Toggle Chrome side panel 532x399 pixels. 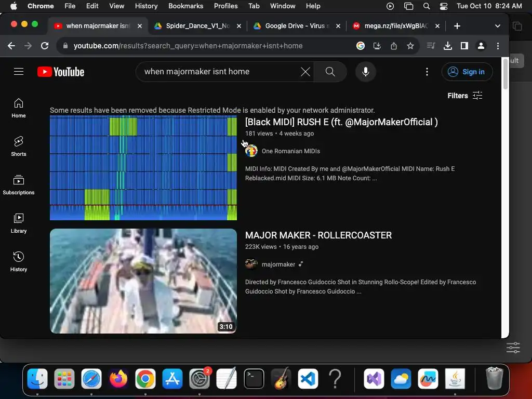(464, 46)
